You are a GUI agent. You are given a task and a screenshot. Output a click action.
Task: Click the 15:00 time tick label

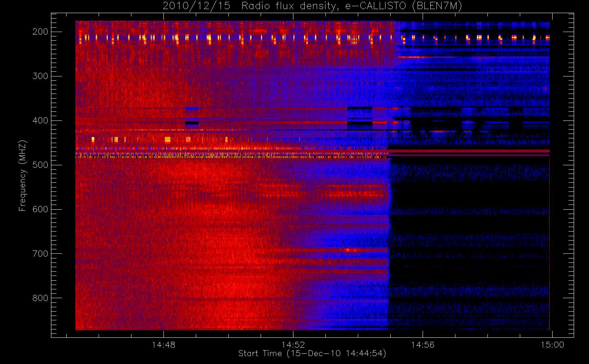coord(553,345)
